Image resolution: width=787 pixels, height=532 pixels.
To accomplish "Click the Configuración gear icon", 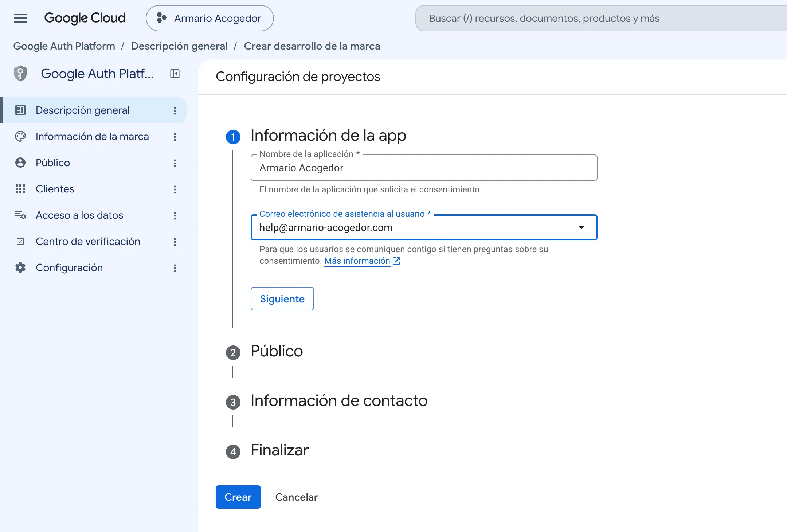I will 20,267.
